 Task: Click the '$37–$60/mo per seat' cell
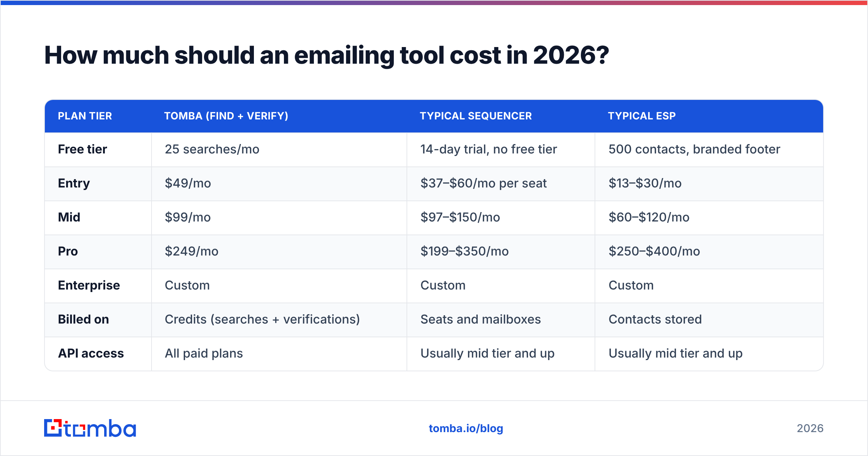pyautogui.click(x=484, y=183)
